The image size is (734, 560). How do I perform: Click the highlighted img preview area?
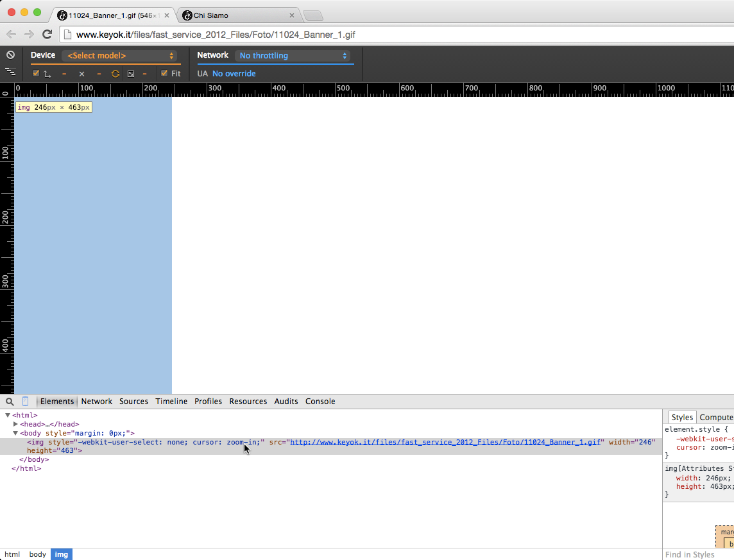(93, 245)
